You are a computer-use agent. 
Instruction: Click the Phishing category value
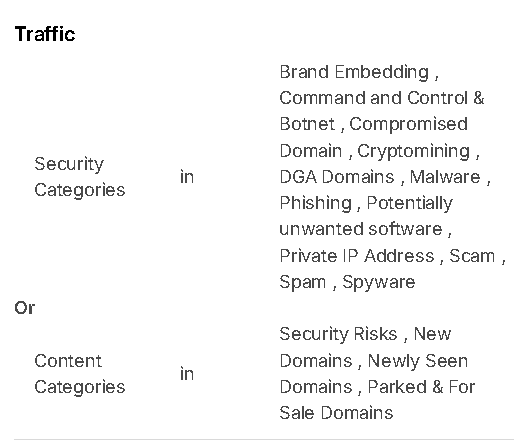316,203
